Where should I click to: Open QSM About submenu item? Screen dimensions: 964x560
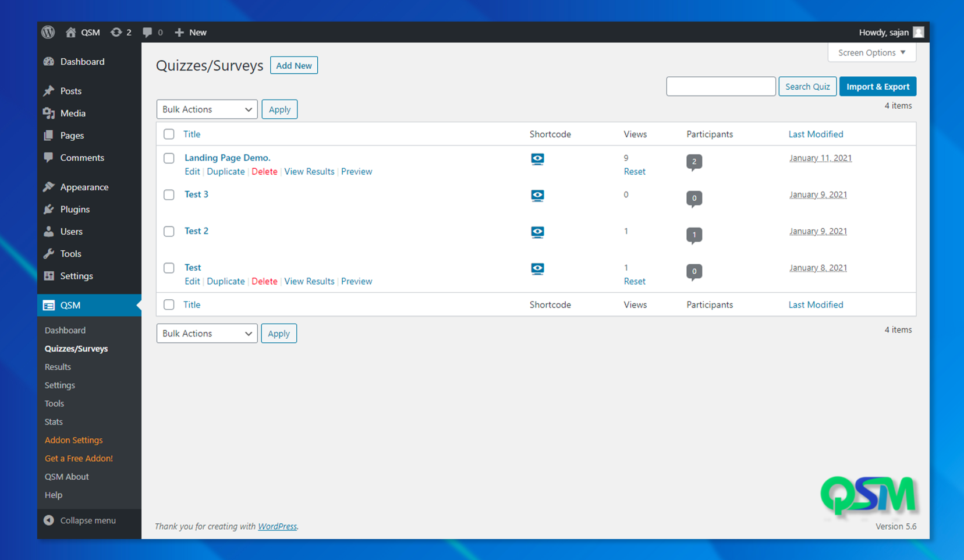point(67,477)
